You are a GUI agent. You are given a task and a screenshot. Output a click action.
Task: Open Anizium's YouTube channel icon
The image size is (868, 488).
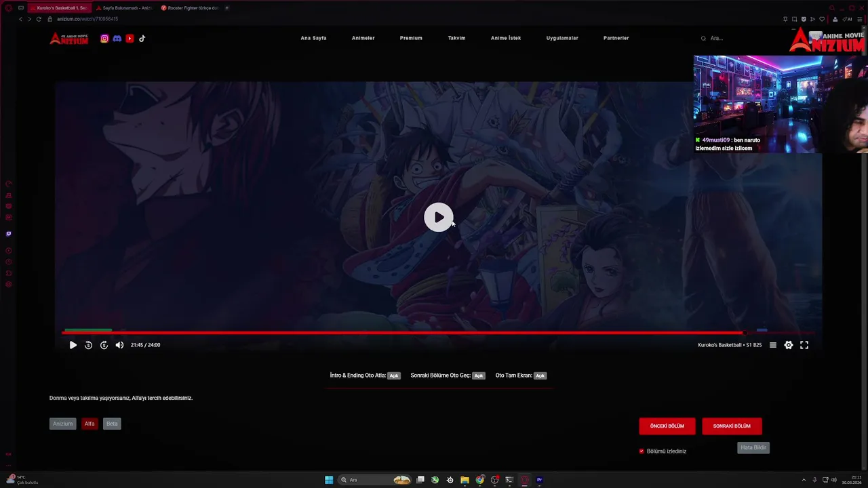click(x=130, y=39)
